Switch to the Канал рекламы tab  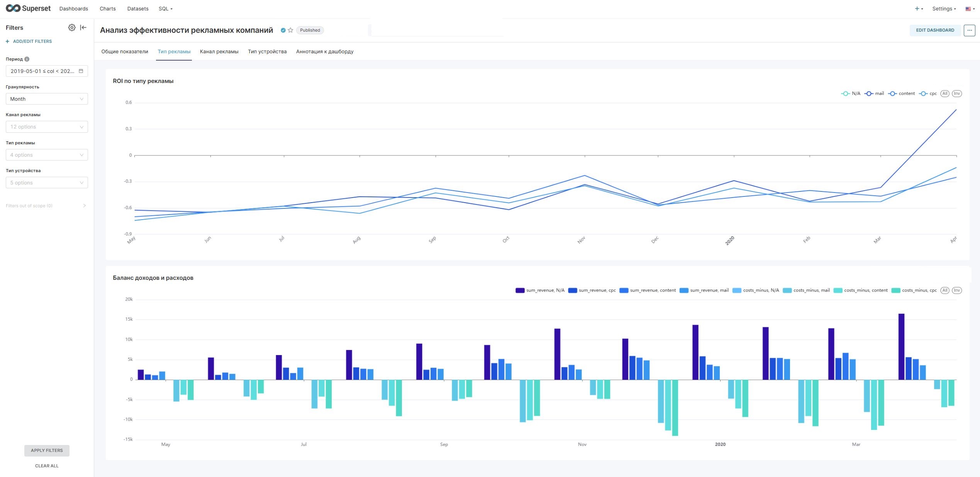coord(219,51)
